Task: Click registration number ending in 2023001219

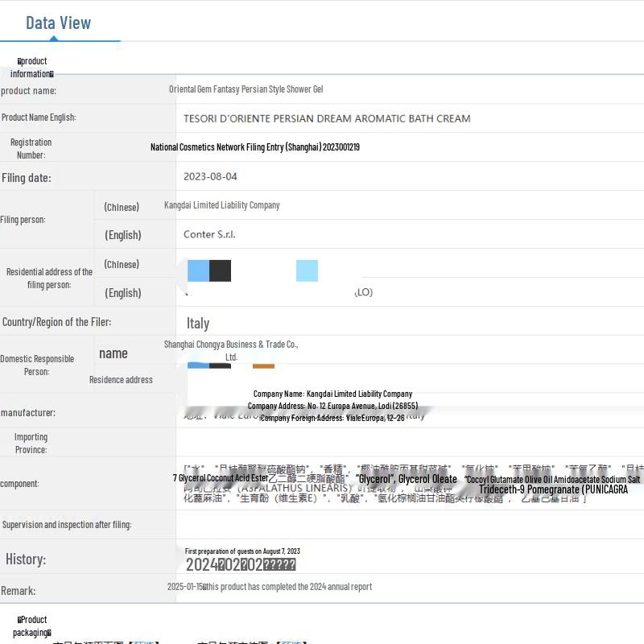Action: click(x=254, y=147)
